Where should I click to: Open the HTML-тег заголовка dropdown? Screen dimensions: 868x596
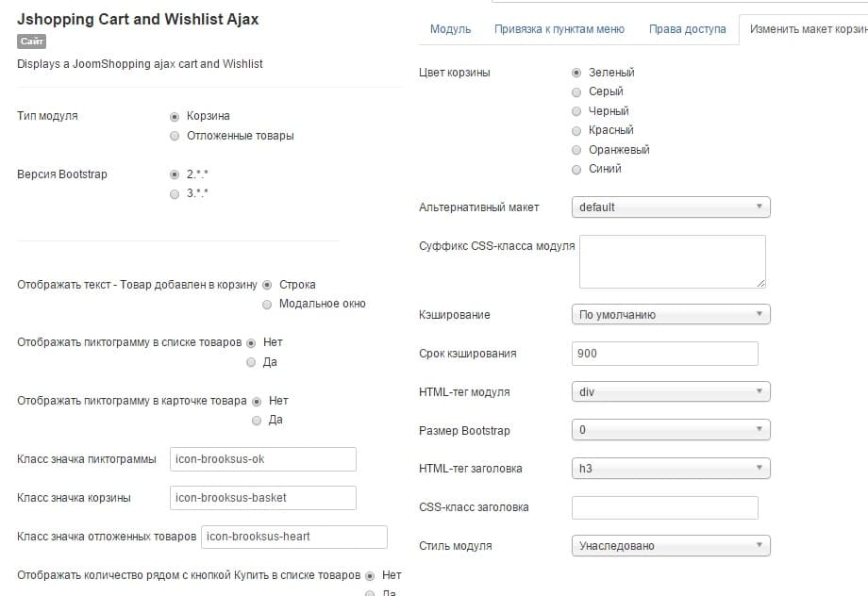(671, 469)
